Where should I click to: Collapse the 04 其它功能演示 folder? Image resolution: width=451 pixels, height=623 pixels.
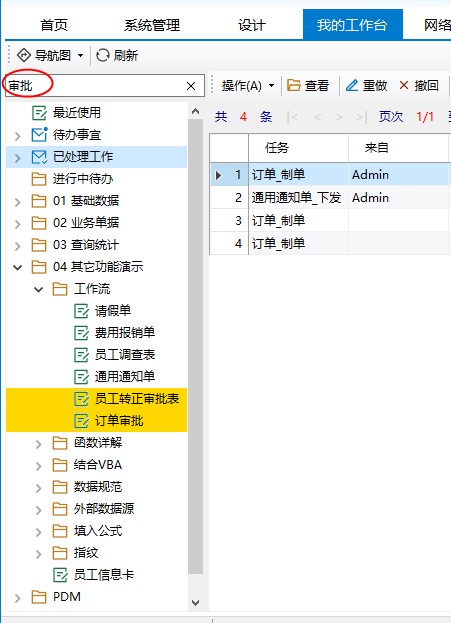(17, 267)
